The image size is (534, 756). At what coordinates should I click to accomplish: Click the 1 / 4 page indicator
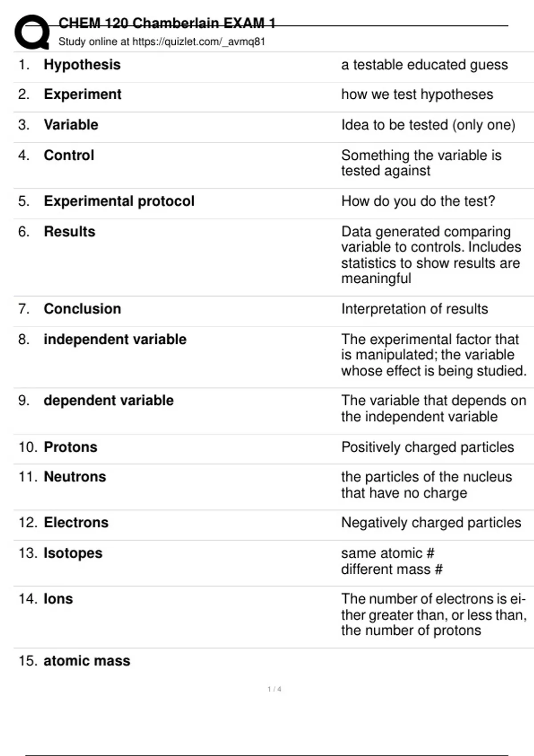274,689
